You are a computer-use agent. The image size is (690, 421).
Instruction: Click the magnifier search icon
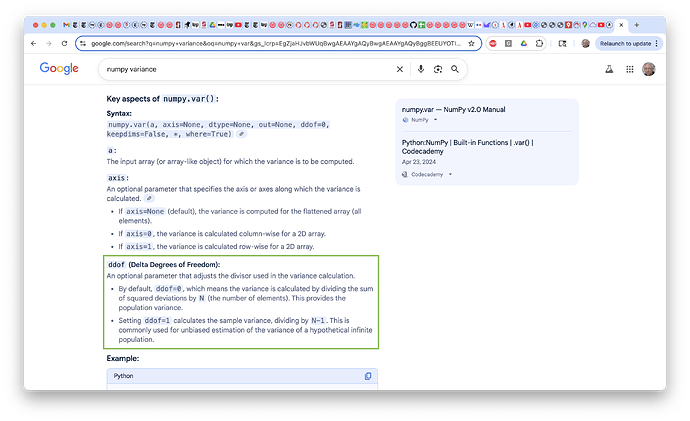point(455,69)
